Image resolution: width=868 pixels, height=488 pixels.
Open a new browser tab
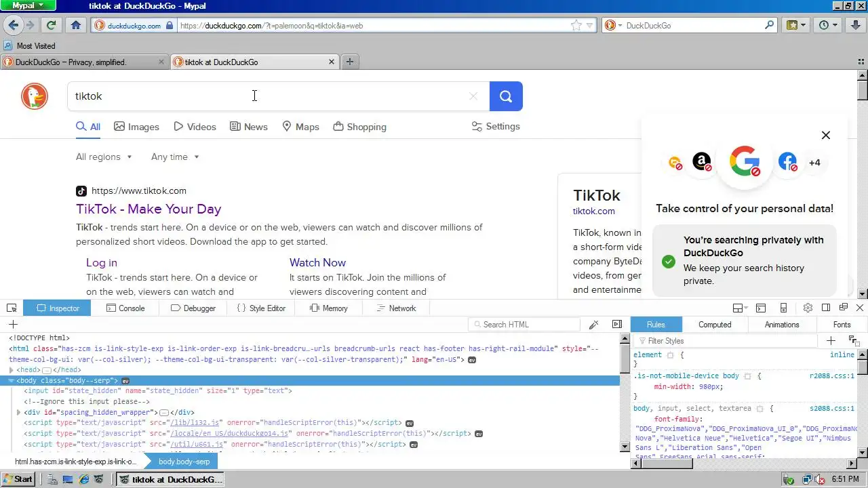click(350, 62)
